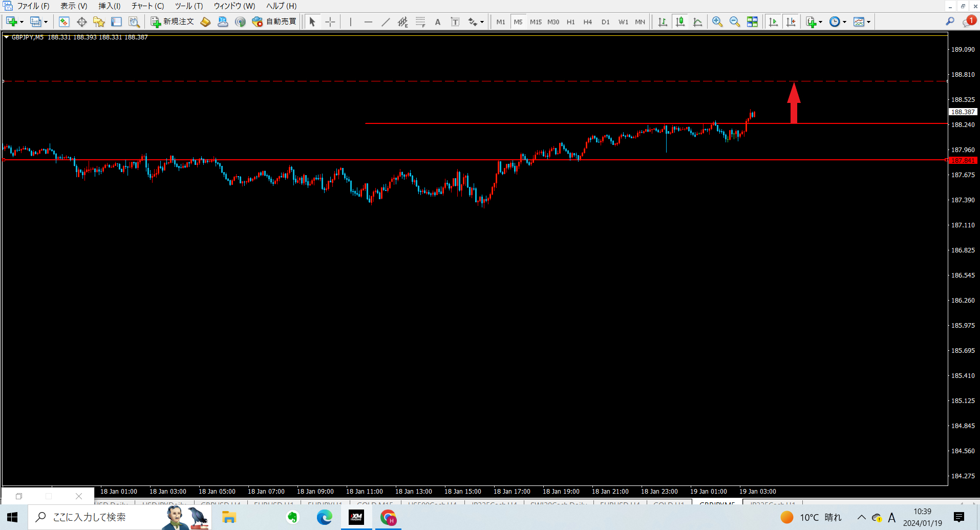Expand the templates dropdown arrow

[868, 22]
